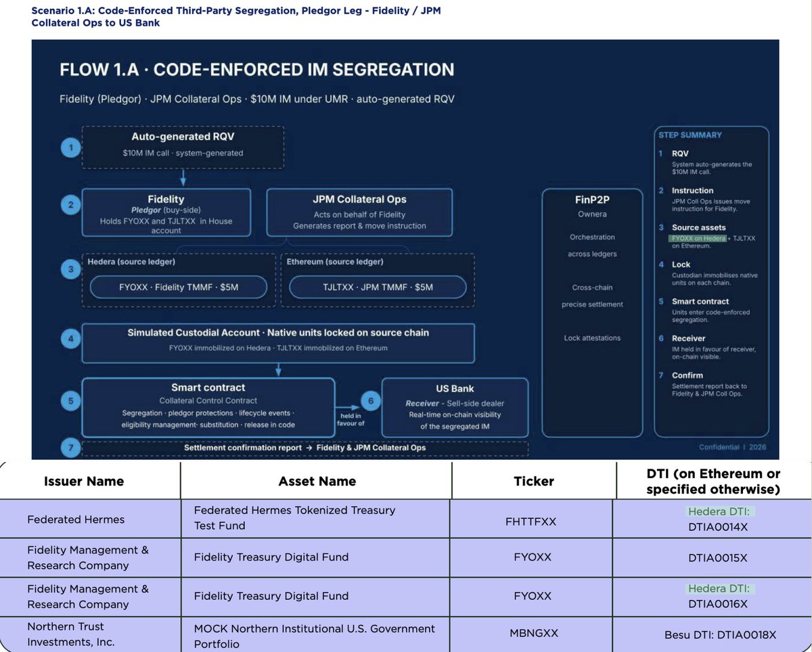Click the 'Auto-generated RQV' box heading
812x652 pixels.
(183, 137)
